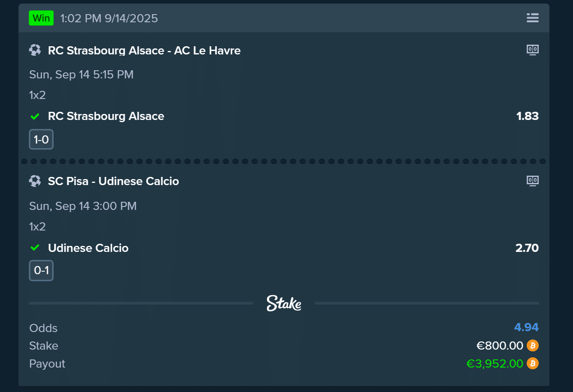
Task: Click the 1:02 PM 9/14/2025 timestamp
Action: tap(109, 18)
